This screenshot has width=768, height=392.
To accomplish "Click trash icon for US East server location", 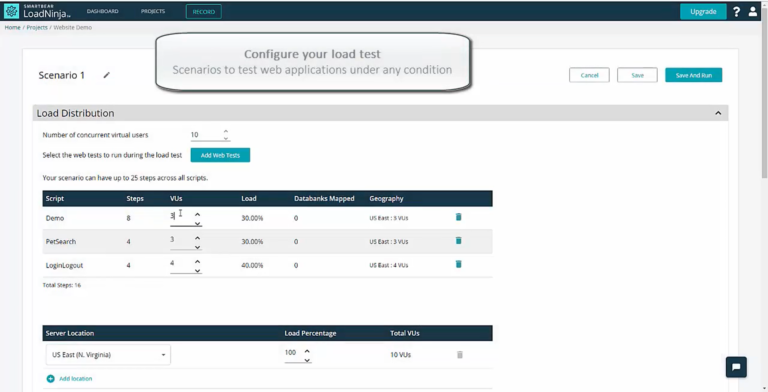I will click(x=460, y=354).
